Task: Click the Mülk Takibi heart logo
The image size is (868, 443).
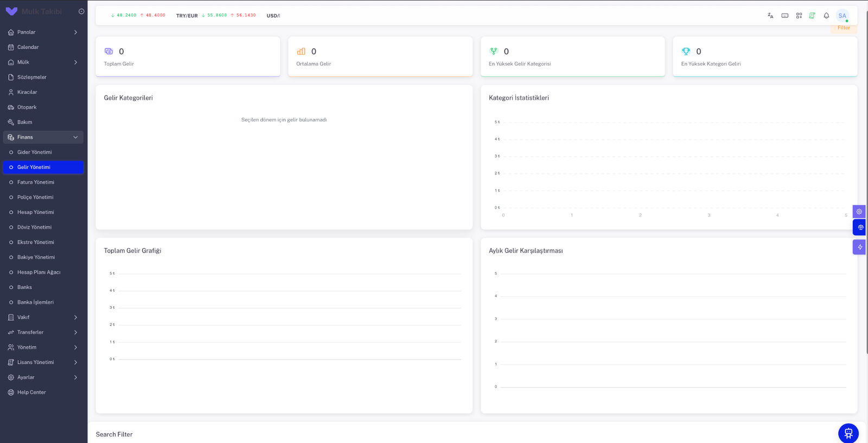Action: [x=11, y=11]
